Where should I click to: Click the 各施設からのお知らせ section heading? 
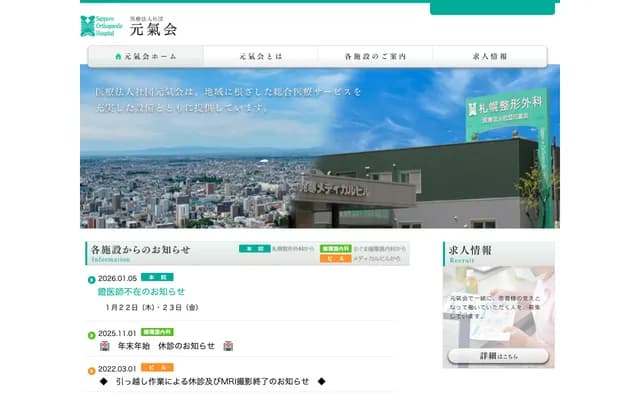pos(140,250)
